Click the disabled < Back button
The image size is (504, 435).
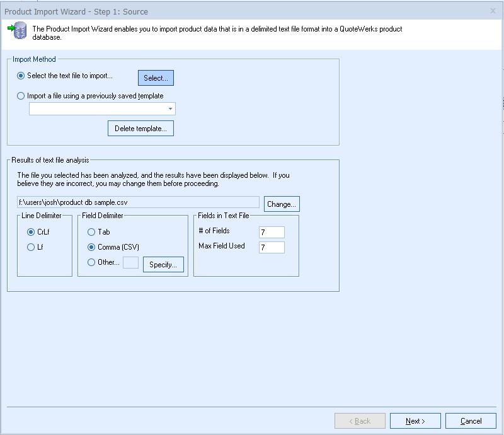point(360,421)
